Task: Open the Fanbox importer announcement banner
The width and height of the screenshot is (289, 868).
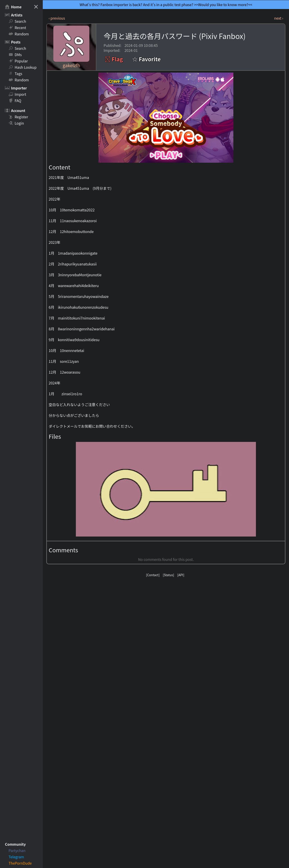Action: coord(166,5)
